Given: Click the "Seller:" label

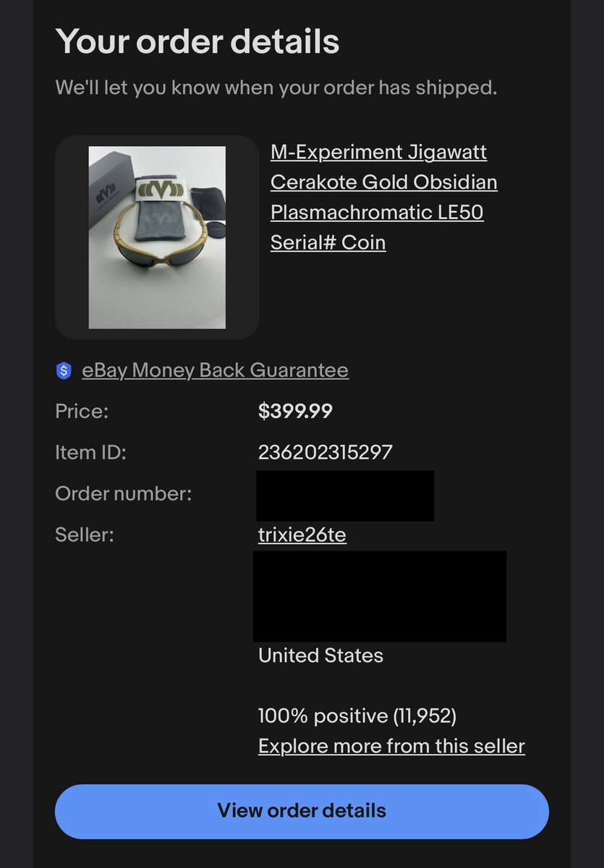Looking at the screenshot, I should click(x=85, y=535).
